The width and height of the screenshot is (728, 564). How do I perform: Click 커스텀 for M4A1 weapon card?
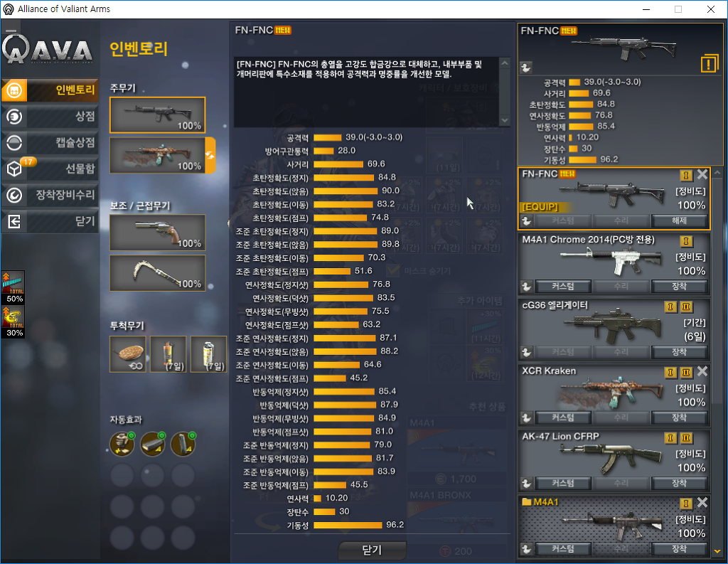point(563,548)
